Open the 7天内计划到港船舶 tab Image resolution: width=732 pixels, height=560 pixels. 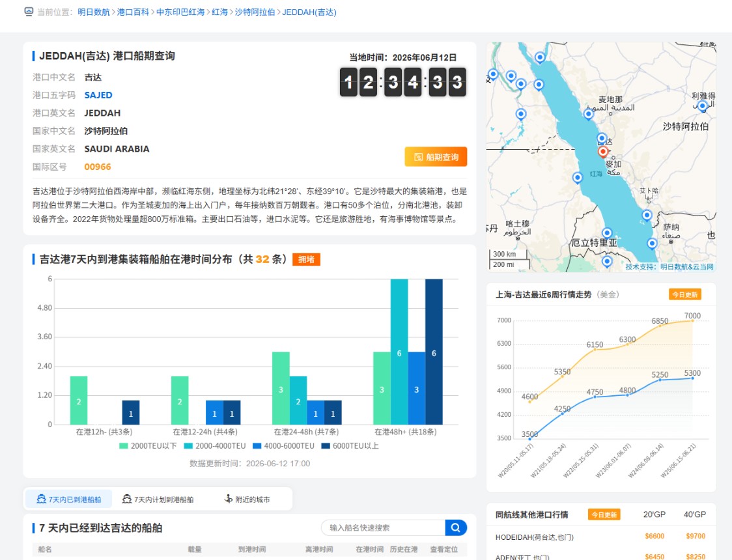pos(158,499)
